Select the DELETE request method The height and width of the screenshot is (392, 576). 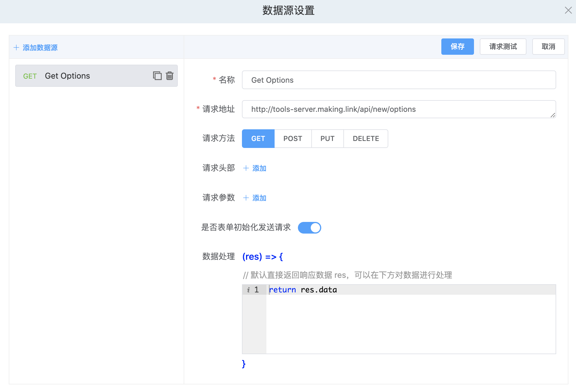pos(366,138)
